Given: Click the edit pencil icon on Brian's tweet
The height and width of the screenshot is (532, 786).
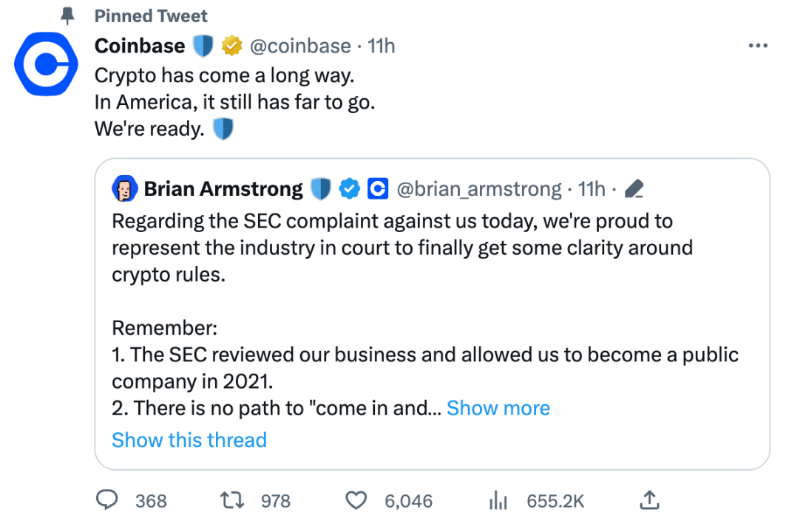Looking at the screenshot, I should coord(633,188).
